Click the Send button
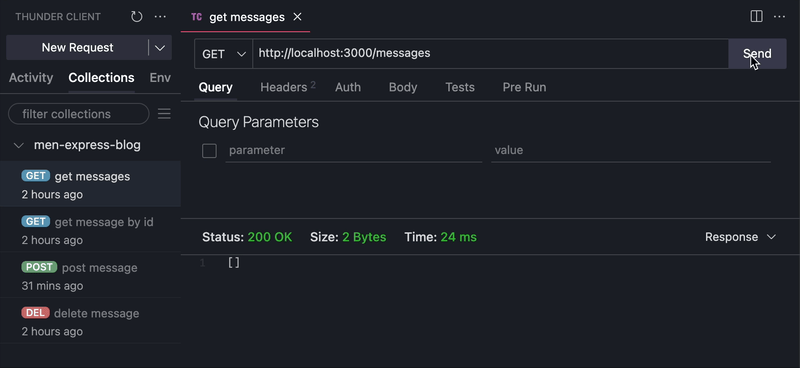 757,54
